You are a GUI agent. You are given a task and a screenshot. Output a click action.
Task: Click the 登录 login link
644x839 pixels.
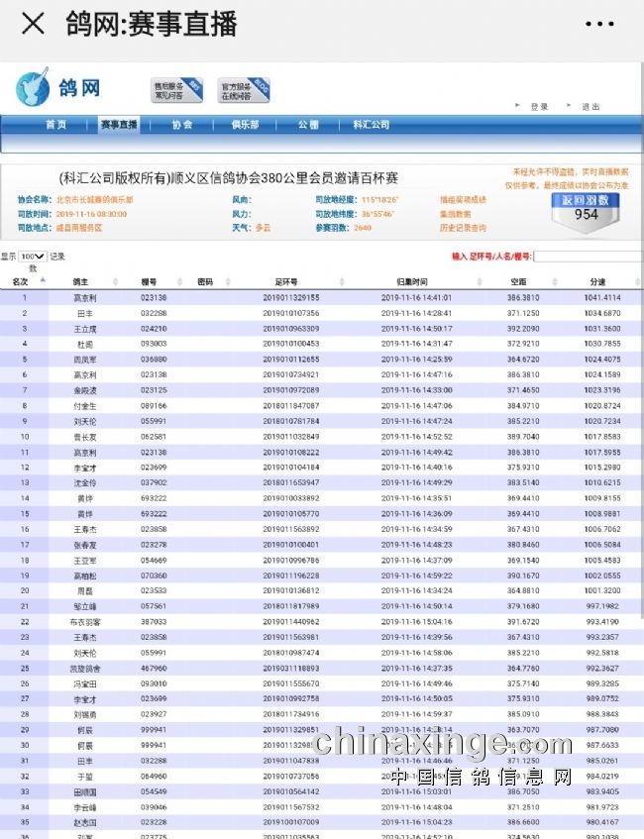tap(539, 106)
